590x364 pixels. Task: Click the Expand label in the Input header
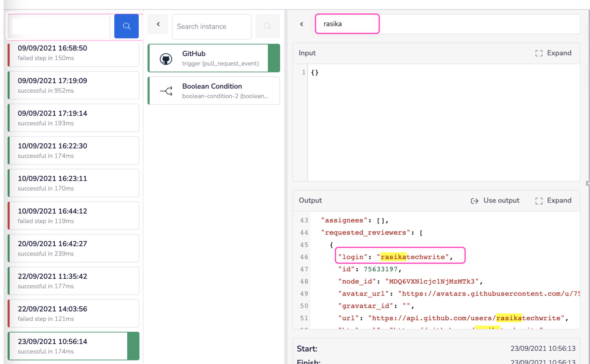[559, 53]
